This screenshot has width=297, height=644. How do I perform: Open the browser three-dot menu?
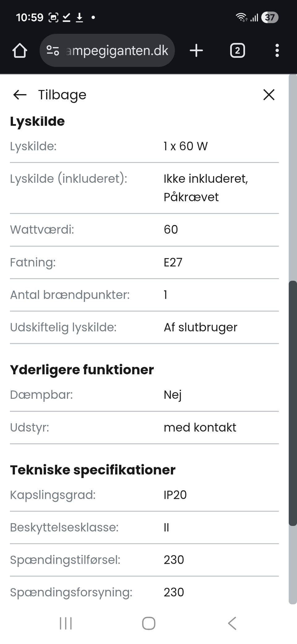coord(277,50)
